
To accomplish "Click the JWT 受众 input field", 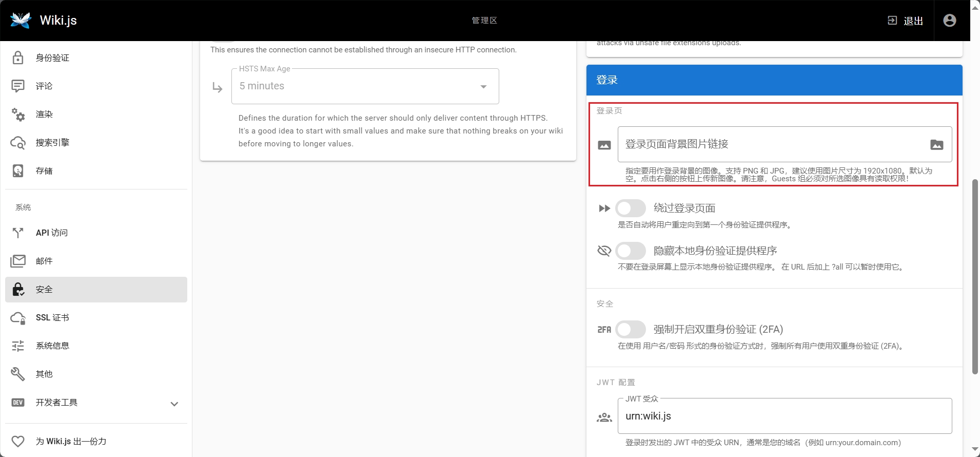I will 784,416.
